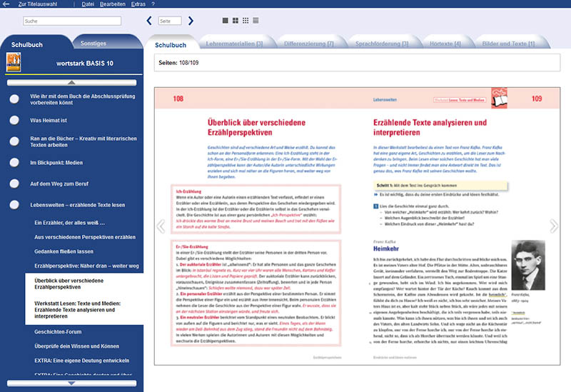Select the list view icon
This screenshot has height=392, width=571.
pos(256,21)
